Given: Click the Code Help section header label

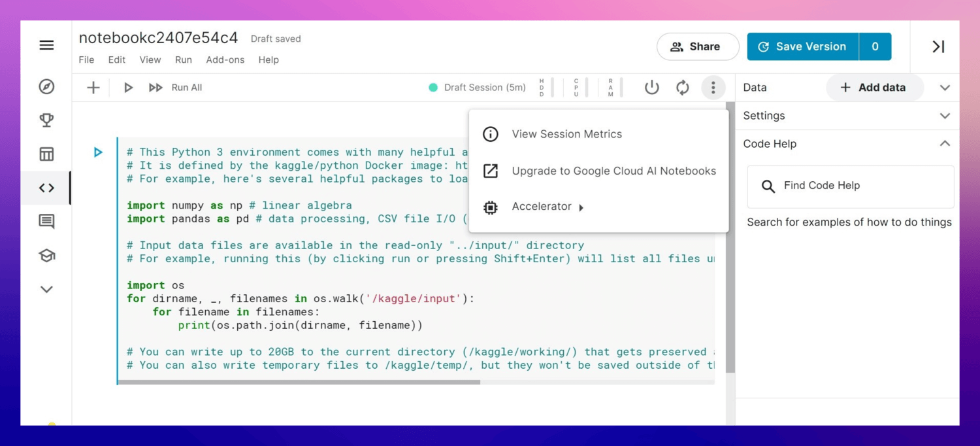Looking at the screenshot, I should point(770,144).
